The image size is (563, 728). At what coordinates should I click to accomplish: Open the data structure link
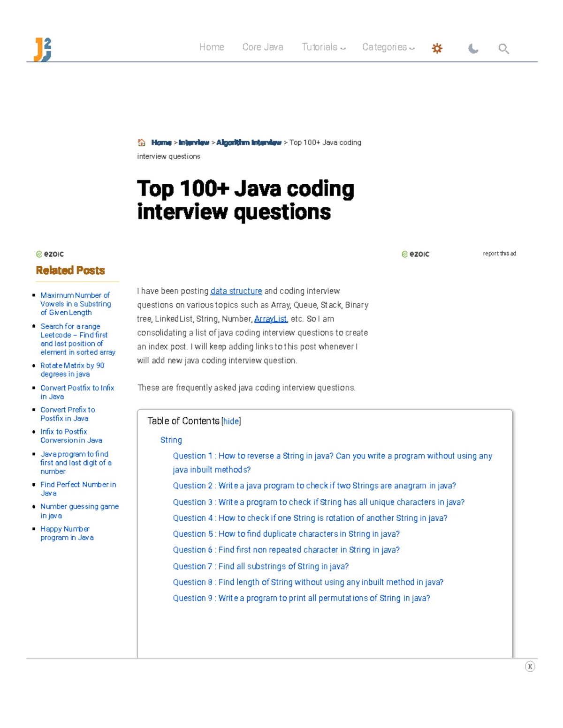click(236, 291)
